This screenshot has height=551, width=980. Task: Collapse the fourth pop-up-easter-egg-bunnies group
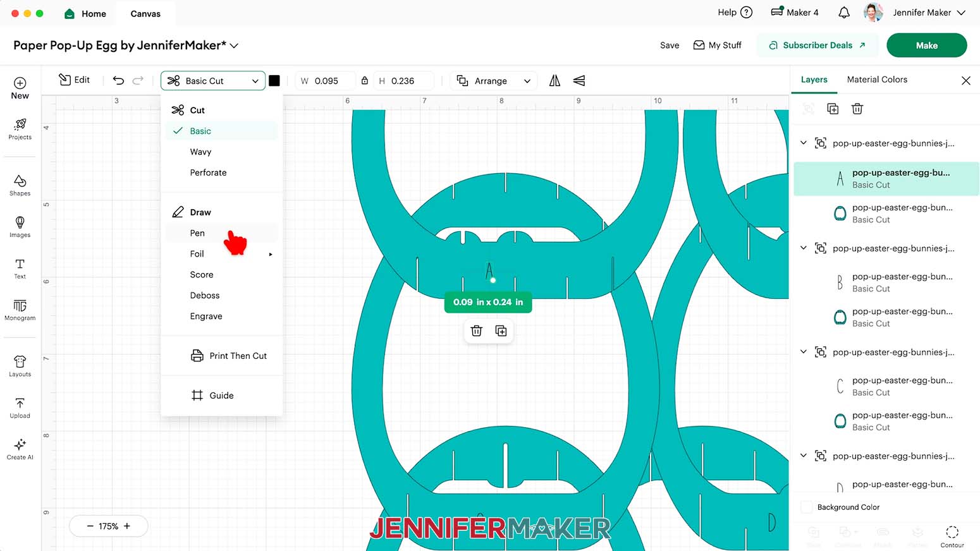(x=803, y=455)
